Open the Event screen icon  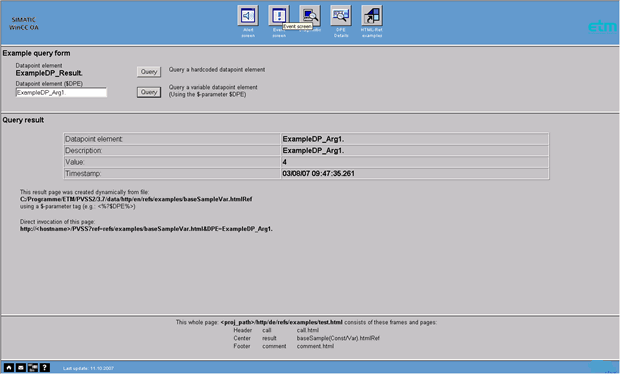(279, 16)
